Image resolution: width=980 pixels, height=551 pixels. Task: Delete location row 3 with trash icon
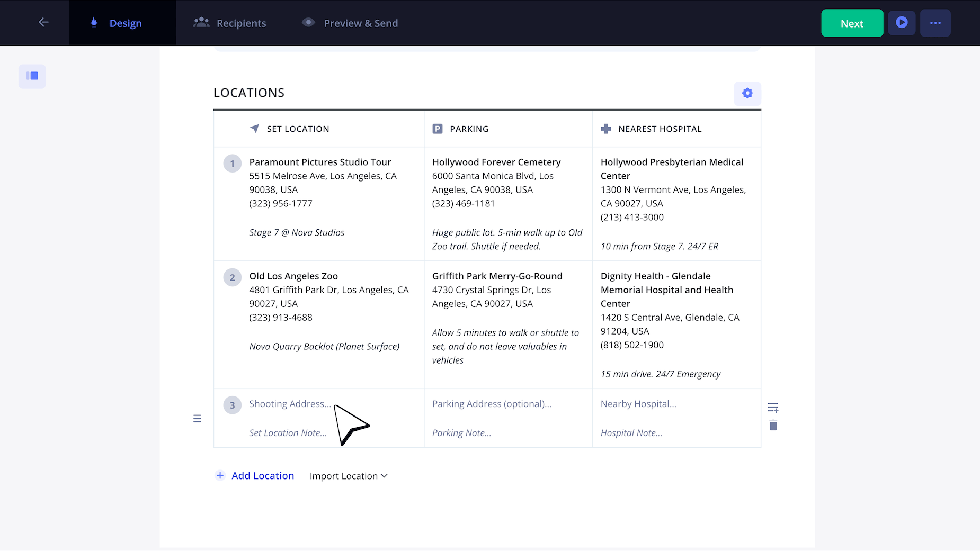(773, 426)
